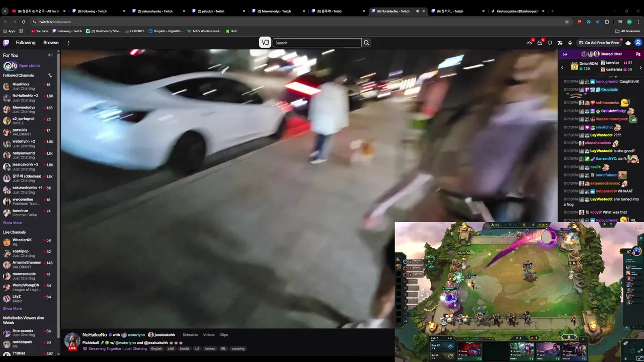Open chat community users icon

[x=638, y=54]
